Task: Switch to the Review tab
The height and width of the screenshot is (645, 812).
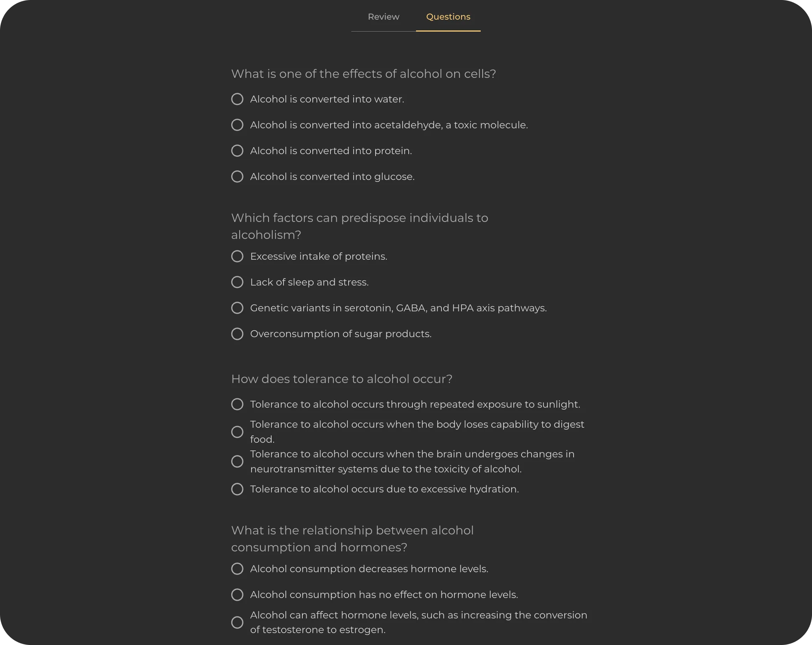Action: click(x=383, y=17)
